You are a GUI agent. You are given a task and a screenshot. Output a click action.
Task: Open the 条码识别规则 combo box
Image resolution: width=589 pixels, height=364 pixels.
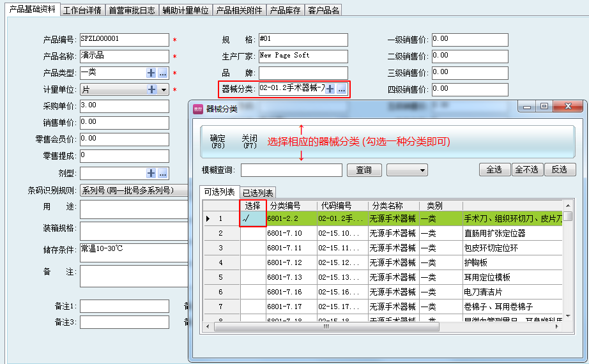point(134,190)
